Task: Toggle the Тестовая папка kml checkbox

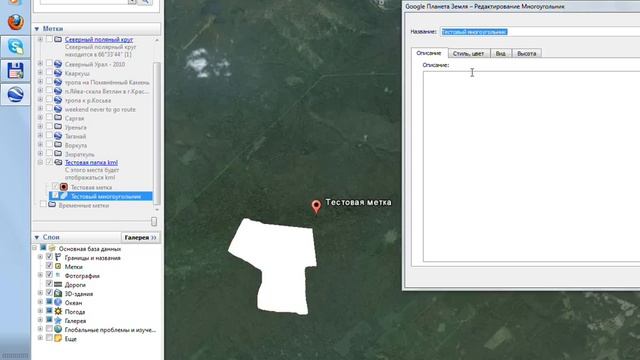Action: 49,162
